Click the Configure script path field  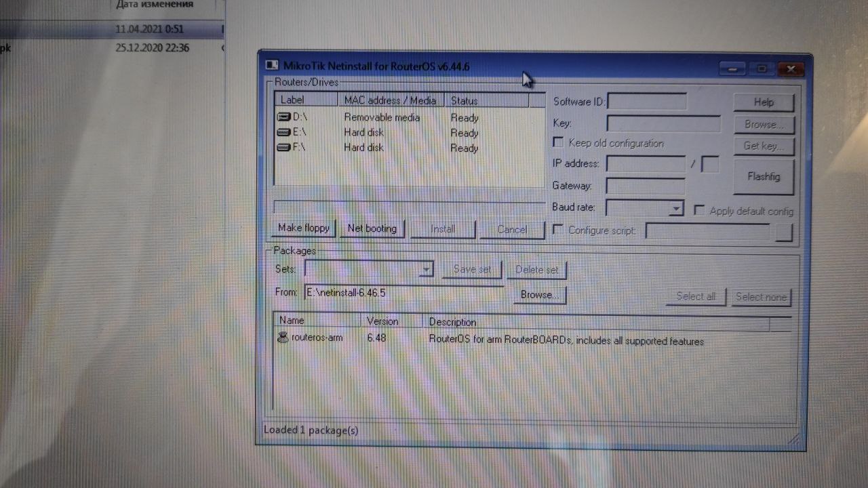tap(708, 231)
